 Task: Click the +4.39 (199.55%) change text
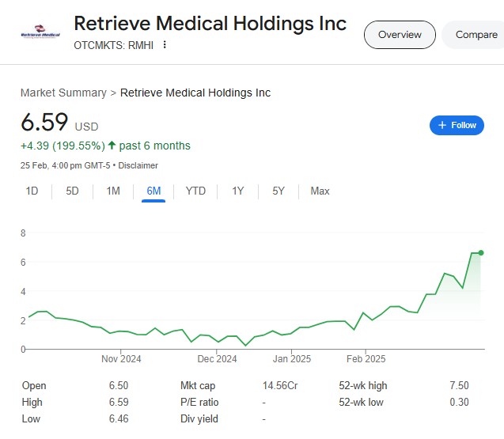[x=63, y=146]
